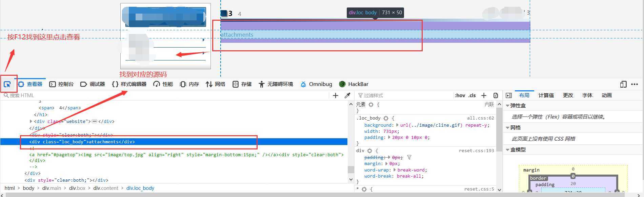Select the span 4 node in markup

pyautogui.click(x=60, y=108)
